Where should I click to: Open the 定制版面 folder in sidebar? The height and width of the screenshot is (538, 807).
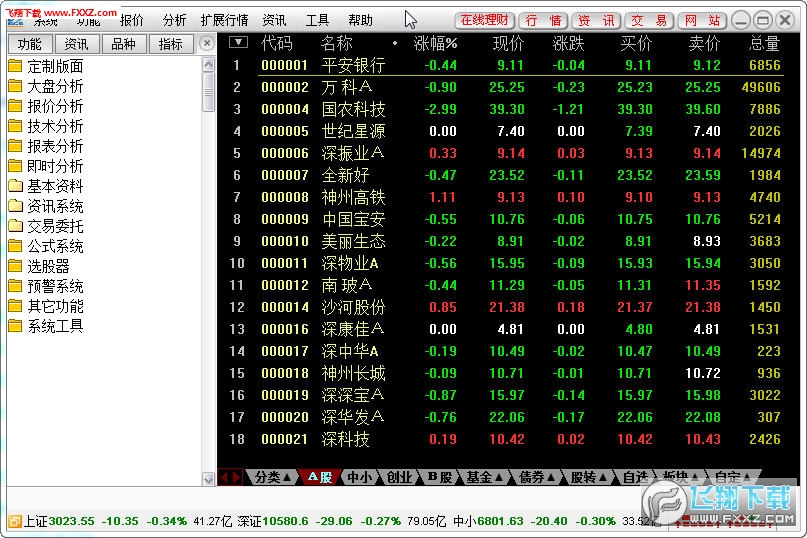[55, 66]
